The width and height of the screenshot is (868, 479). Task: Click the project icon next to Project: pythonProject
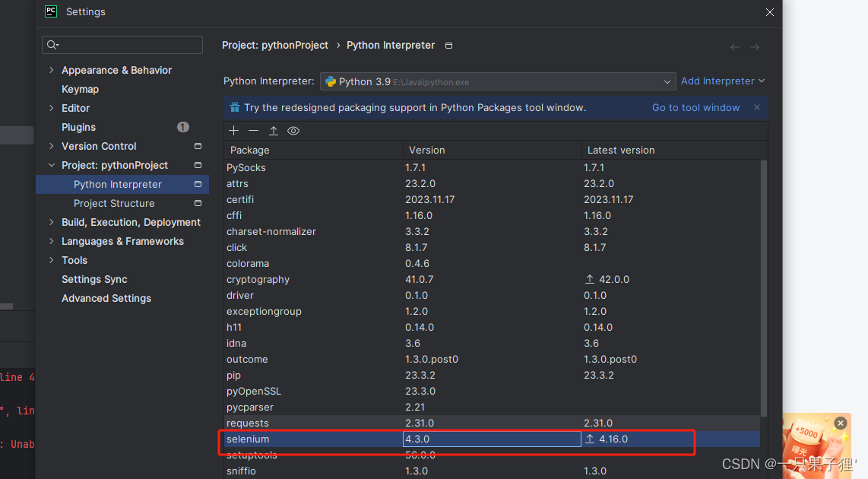[198, 165]
